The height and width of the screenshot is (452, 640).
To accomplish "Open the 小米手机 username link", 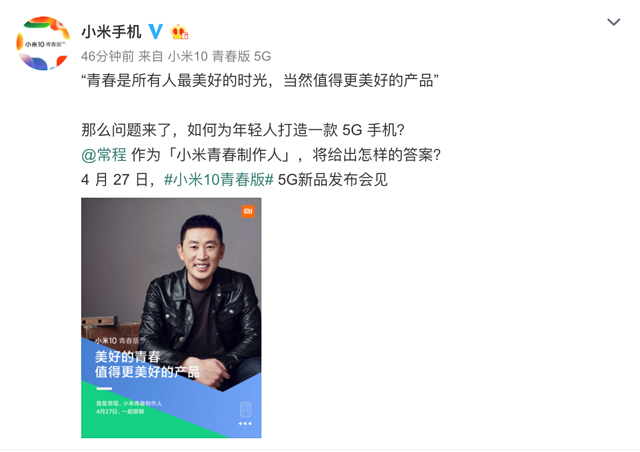I will pyautogui.click(x=111, y=32).
